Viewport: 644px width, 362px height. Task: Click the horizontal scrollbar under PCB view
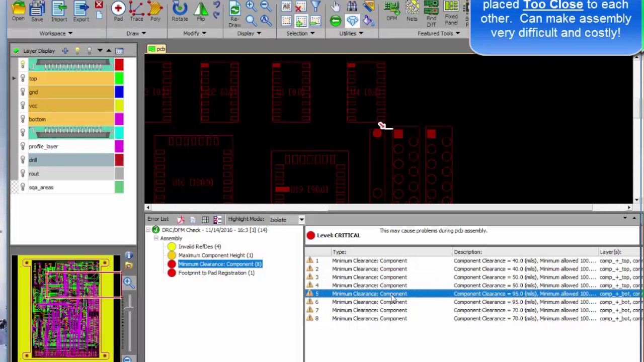pyautogui.click(x=388, y=207)
